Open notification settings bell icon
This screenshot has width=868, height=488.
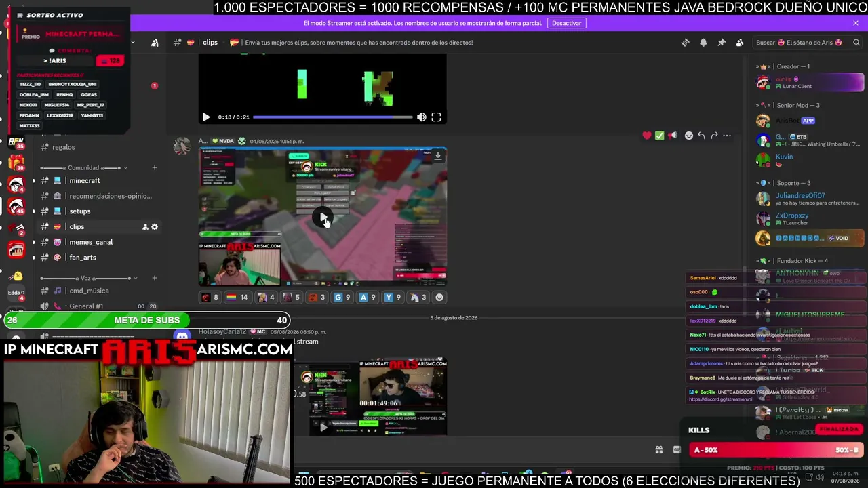[703, 43]
